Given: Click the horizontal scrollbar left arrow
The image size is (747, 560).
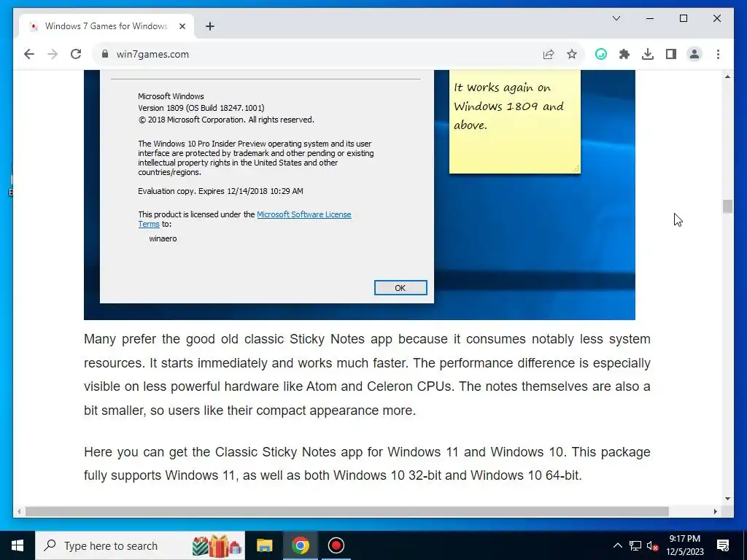Looking at the screenshot, I should 18,511.
